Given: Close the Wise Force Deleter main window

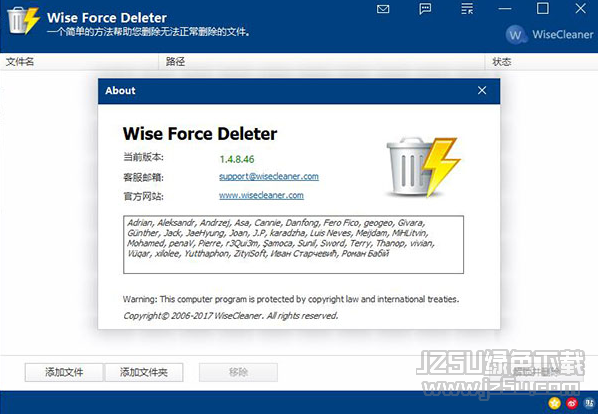Looking at the screenshot, I should click(x=580, y=8).
